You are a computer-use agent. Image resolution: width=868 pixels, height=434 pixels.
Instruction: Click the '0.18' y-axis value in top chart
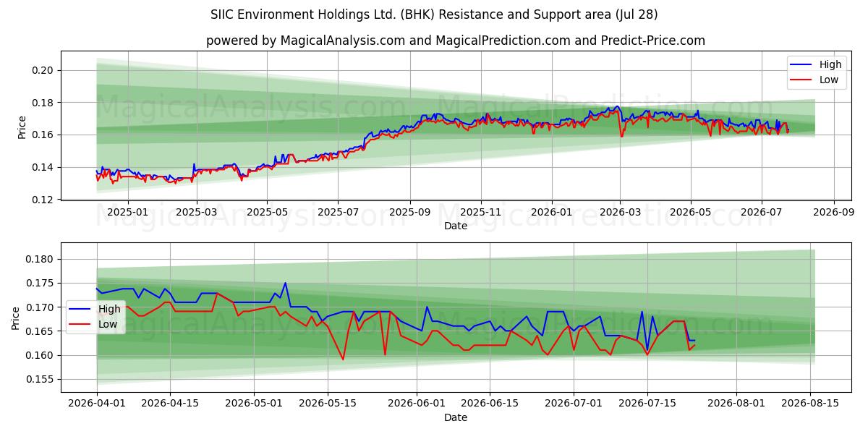(x=43, y=103)
